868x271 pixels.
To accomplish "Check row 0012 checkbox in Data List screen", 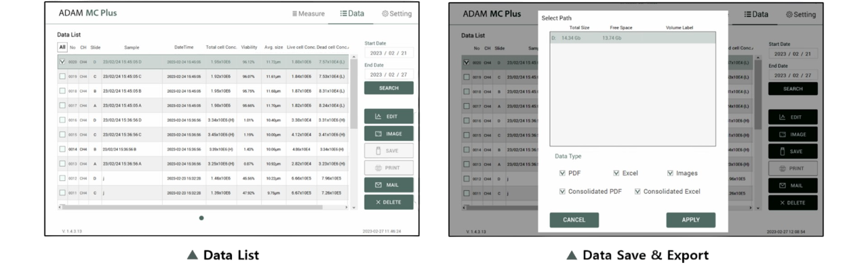I will coord(62,178).
